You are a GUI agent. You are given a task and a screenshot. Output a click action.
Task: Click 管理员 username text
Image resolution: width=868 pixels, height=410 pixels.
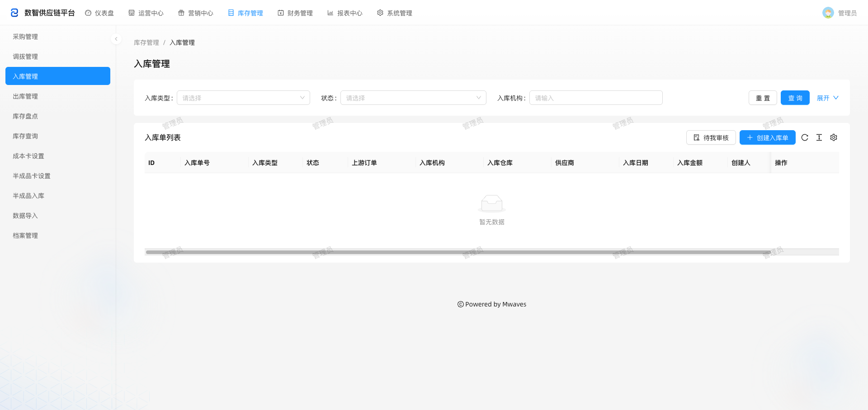(847, 13)
